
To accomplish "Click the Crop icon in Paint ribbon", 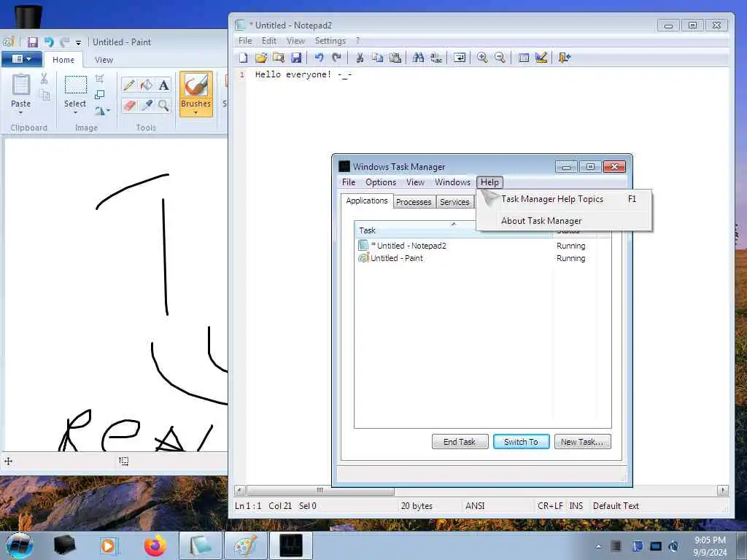I will [x=99, y=79].
